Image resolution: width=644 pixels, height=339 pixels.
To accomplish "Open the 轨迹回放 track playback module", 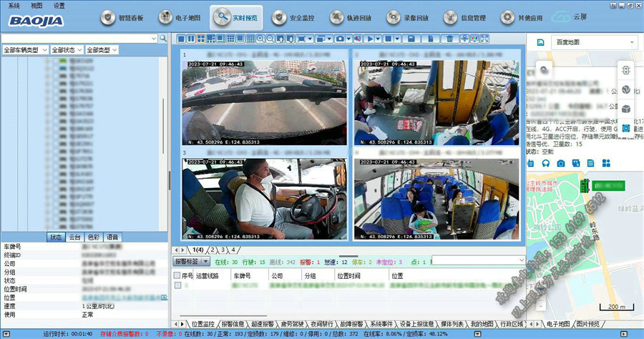I will point(348,16).
